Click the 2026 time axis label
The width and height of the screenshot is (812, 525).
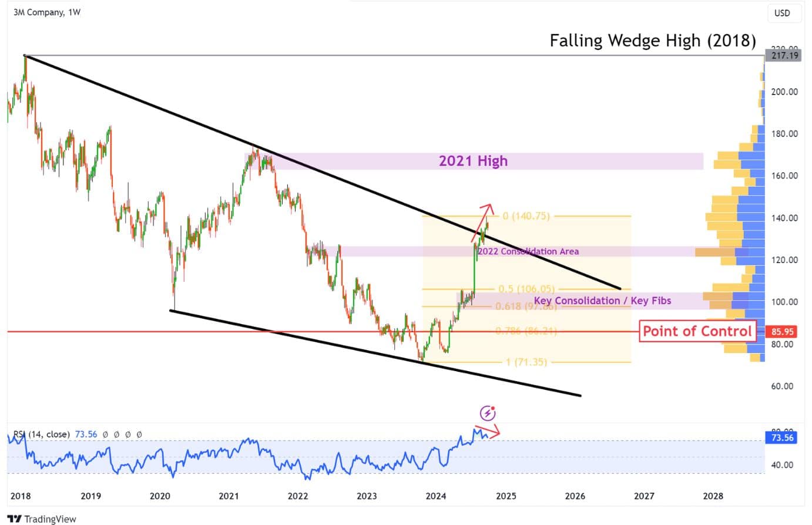[575, 496]
